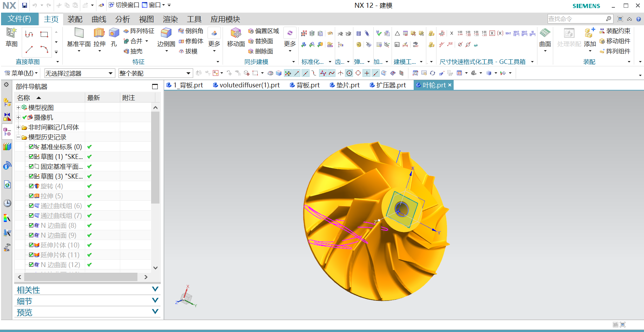644x332 pixels.
Task: Toggle checkbox for 通过曲线组 (6)
Action: point(31,206)
